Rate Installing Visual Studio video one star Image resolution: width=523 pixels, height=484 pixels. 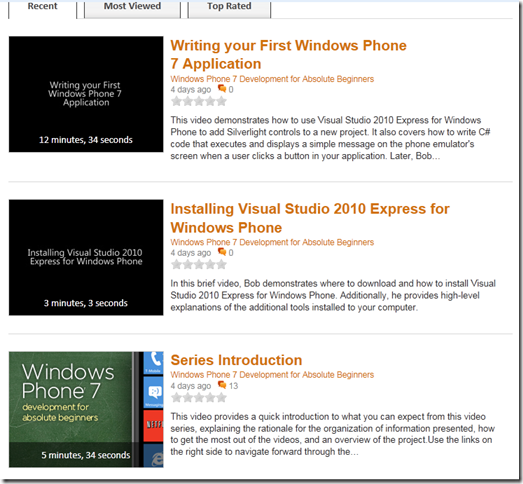[x=176, y=265]
